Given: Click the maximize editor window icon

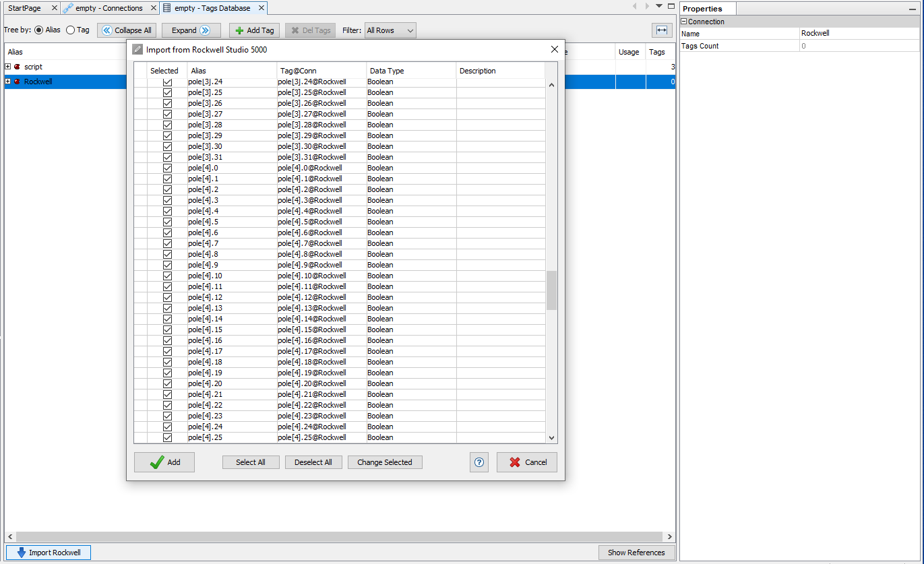Looking at the screenshot, I should pyautogui.click(x=671, y=6).
